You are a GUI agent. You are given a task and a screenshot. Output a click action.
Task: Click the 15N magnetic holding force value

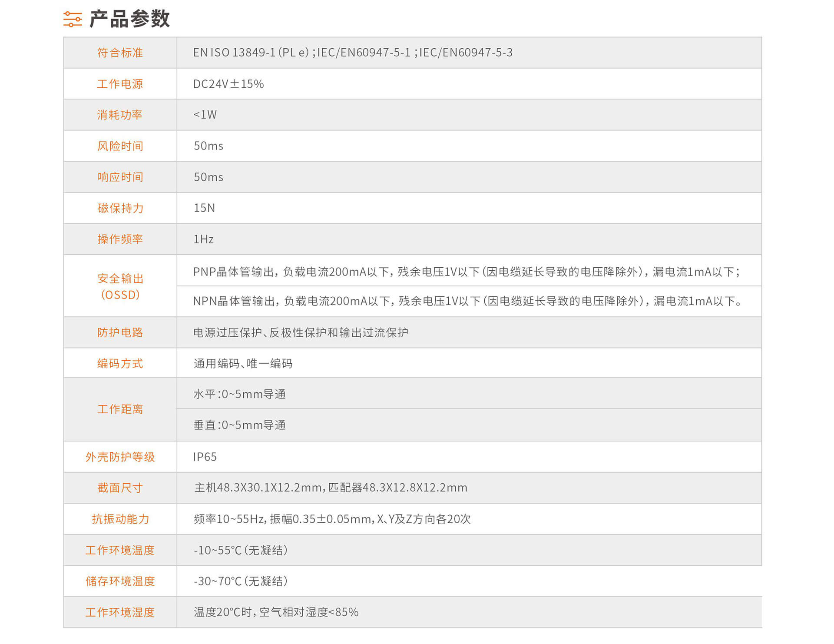[x=204, y=208]
